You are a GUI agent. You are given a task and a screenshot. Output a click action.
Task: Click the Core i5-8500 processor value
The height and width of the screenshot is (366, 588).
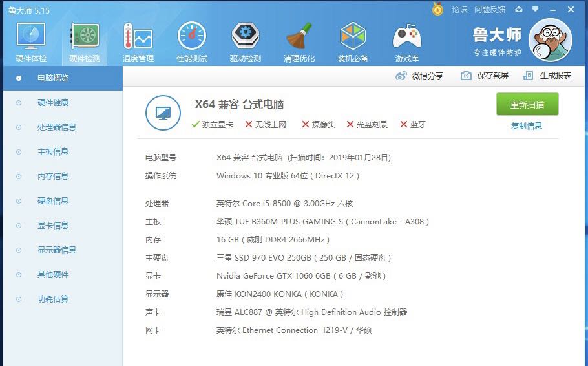284,204
